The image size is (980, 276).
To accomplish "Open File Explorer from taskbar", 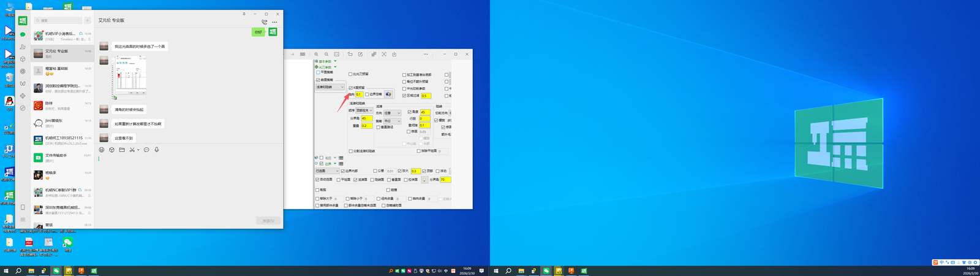I will (31, 270).
